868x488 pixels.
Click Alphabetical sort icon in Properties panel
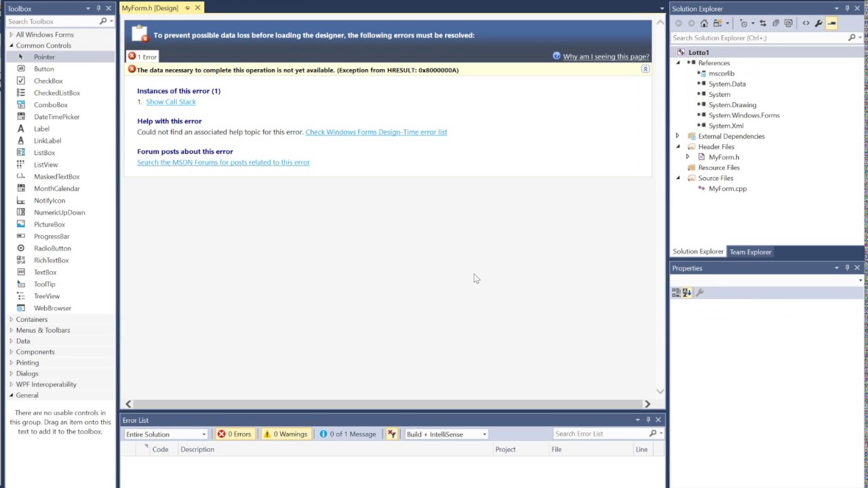(x=687, y=292)
